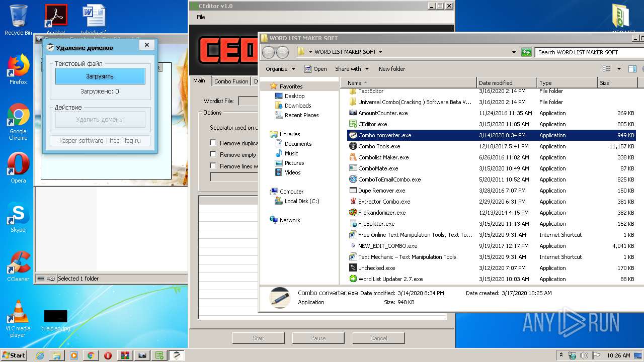Select Documents under Libraries
The image size is (644, 362).
[298, 144]
